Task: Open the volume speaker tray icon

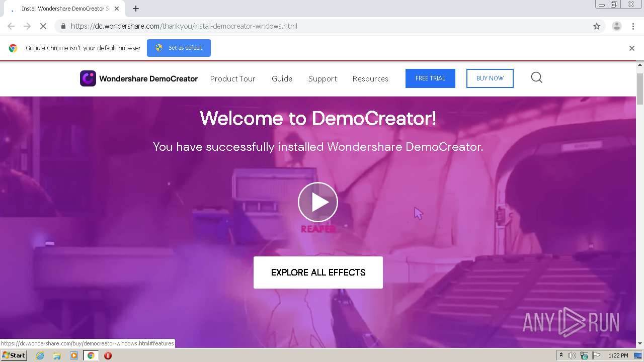Action: pos(572,355)
